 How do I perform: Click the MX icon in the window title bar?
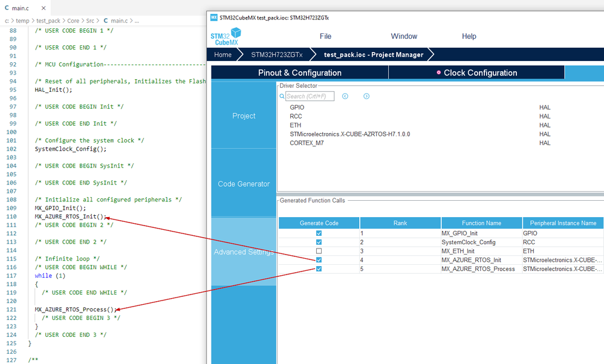[x=214, y=18]
